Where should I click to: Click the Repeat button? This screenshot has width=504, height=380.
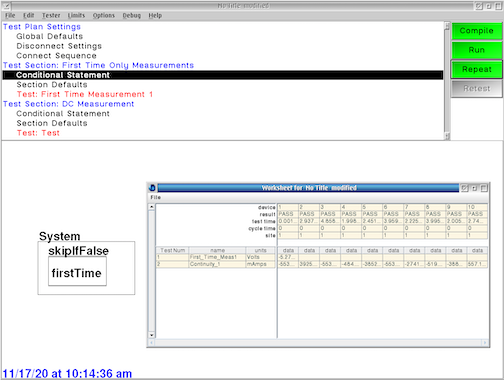pyautogui.click(x=476, y=69)
